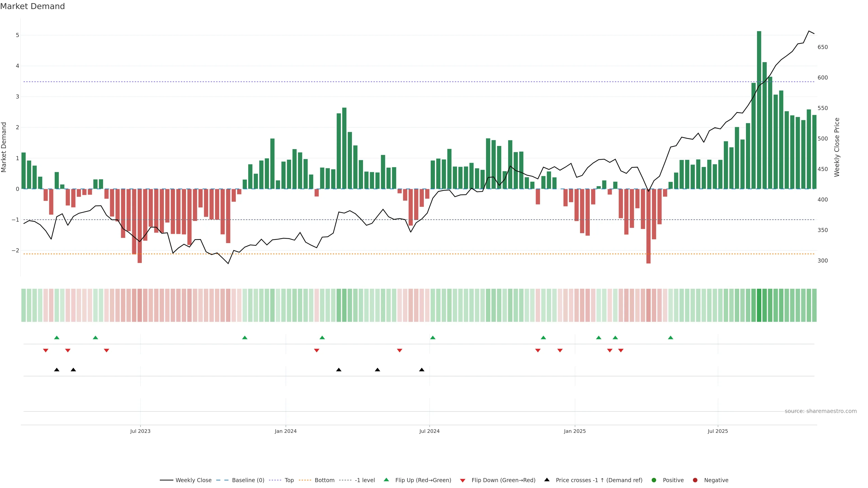This screenshot has height=488, width=868.
Task: Click the Jan 2025 axis label
Action: 575,432
